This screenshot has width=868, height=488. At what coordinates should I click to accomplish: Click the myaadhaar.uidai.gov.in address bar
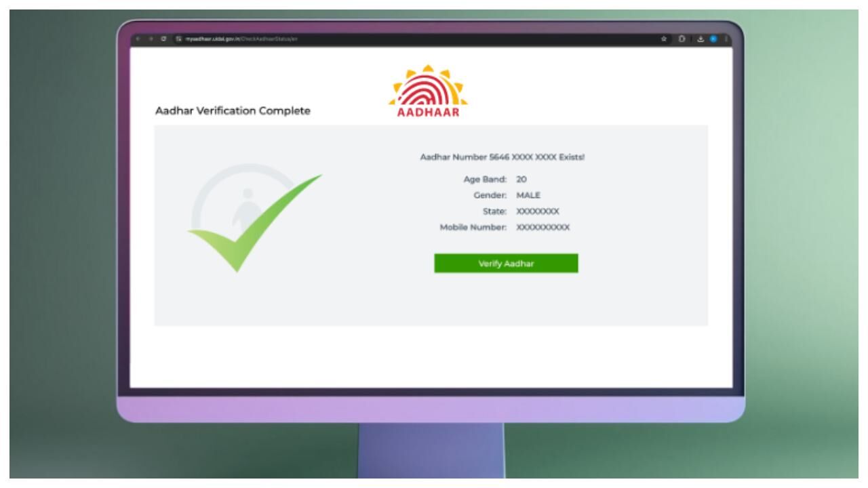point(414,39)
